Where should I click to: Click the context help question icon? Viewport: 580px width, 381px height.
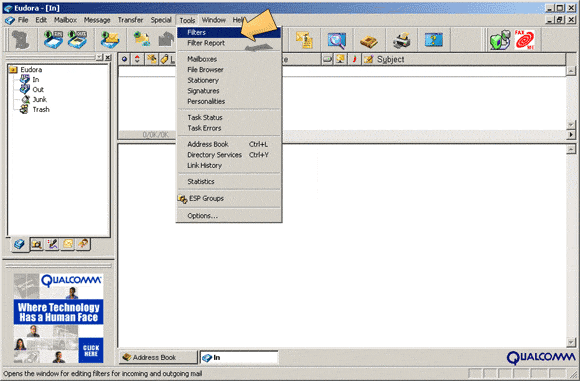tap(434, 40)
